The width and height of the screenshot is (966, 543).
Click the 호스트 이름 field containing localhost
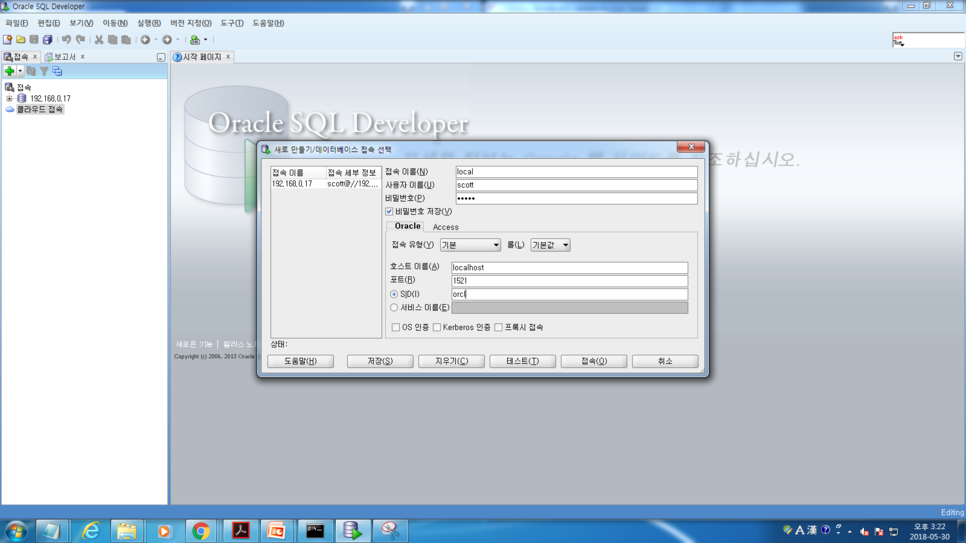[569, 267]
